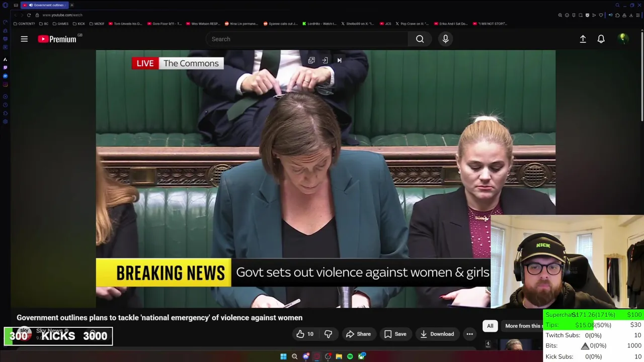Click the video title text
This screenshot has height=362, width=644.
click(159, 318)
